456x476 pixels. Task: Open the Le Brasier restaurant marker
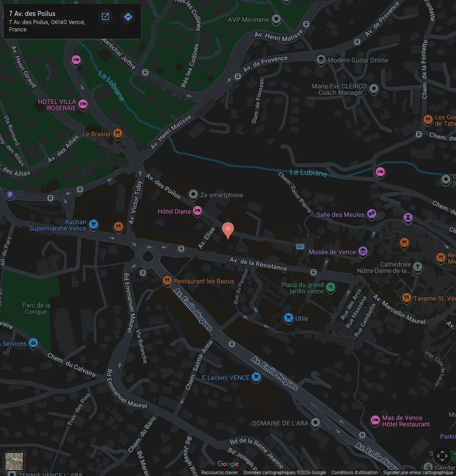(x=118, y=133)
